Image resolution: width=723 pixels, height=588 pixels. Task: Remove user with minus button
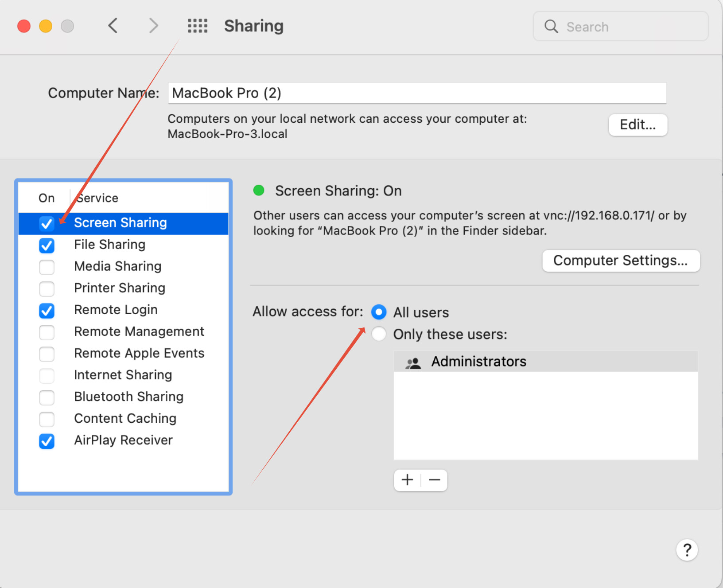click(435, 480)
